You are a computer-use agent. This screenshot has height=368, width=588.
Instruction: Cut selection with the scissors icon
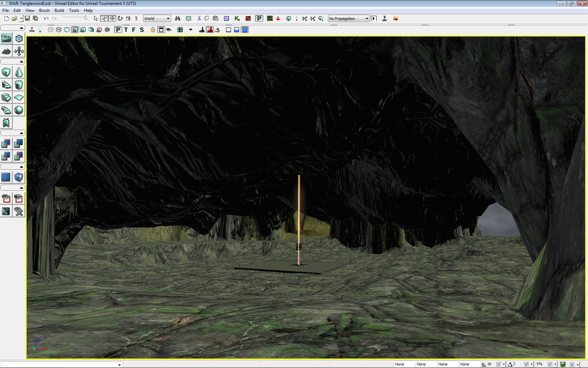click(x=199, y=19)
